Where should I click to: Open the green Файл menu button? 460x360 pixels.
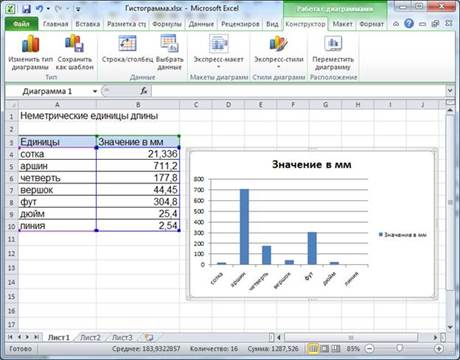(21, 24)
